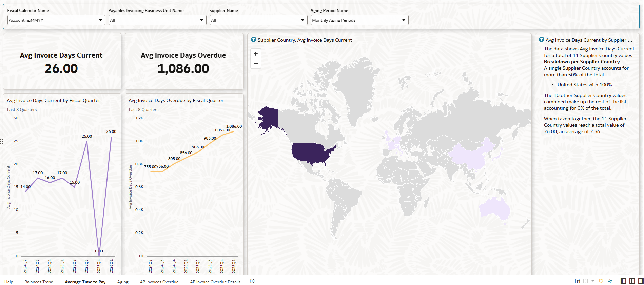
Task: Click the 2025Q3 axis label on the Days Current chart
Action: [x=87, y=266]
